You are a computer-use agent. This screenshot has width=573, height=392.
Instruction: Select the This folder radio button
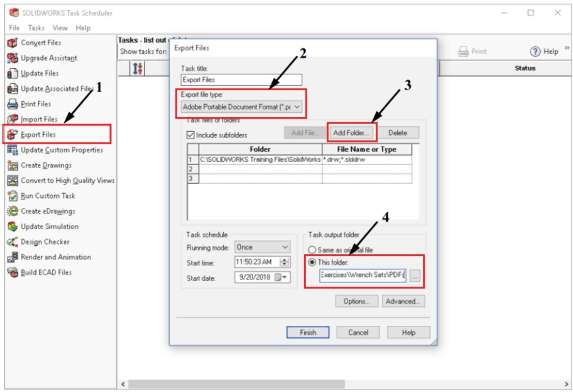pos(312,263)
